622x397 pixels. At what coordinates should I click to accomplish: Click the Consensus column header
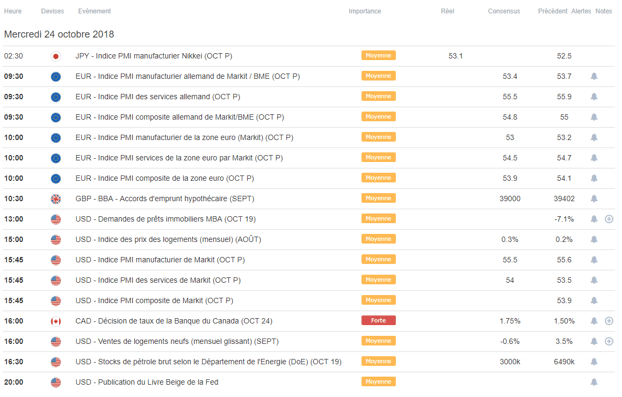tap(504, 11)
